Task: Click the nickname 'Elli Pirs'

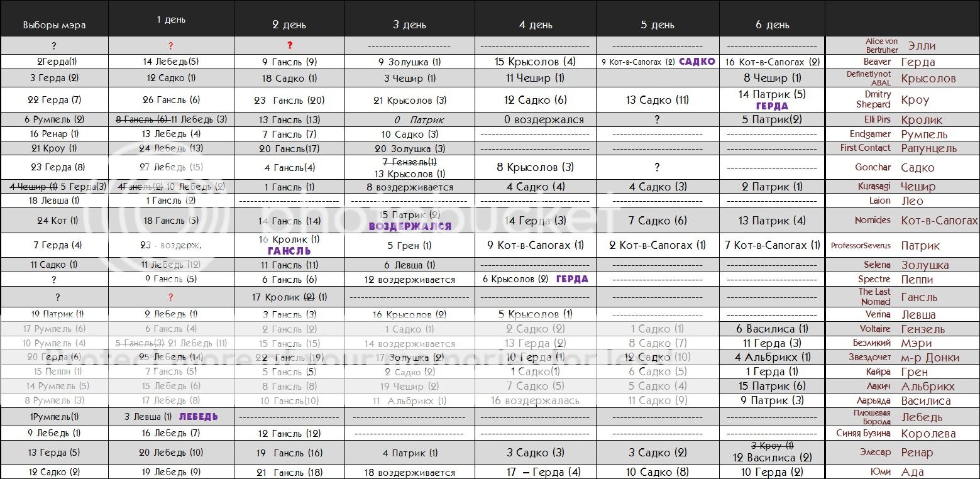Action: [877, 119]
